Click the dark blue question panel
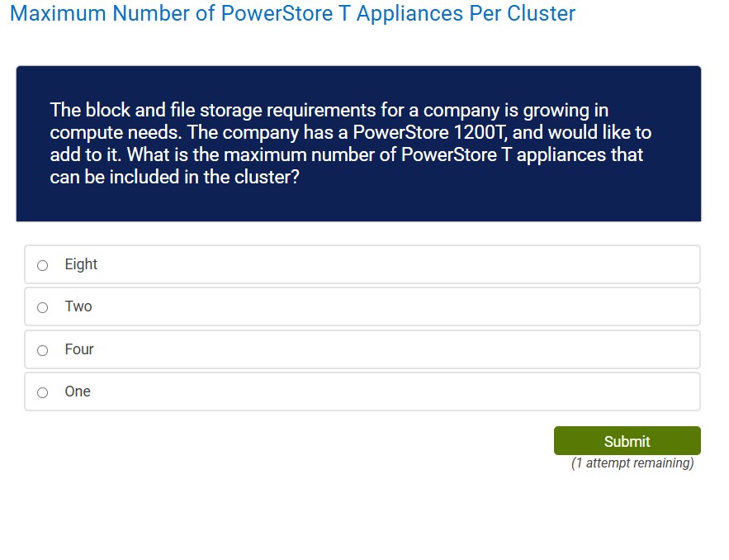This screenshot has width=729, height=560. 357,143
